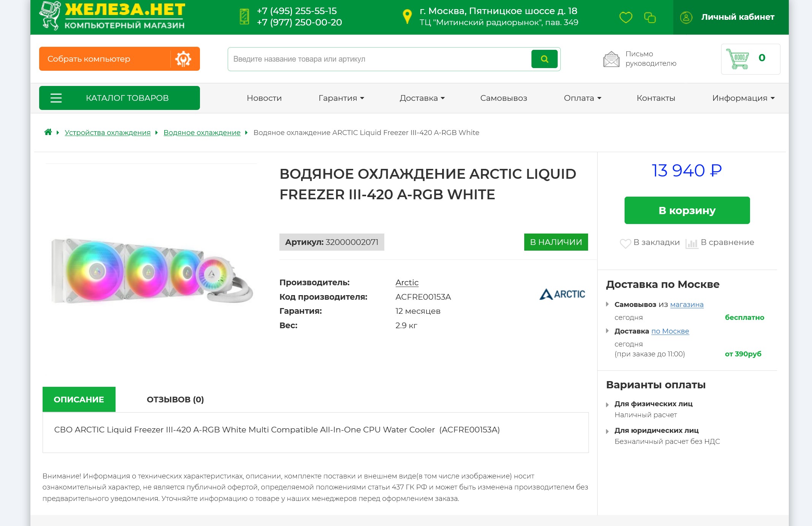
Task: Click the envelope letter-to-manager icon
Action: (611, 59)
